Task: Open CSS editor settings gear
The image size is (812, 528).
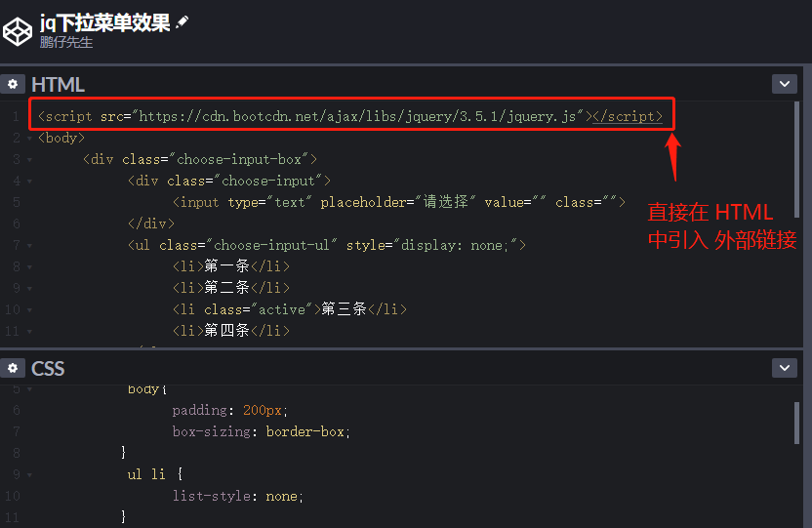Action: (13, 368)
